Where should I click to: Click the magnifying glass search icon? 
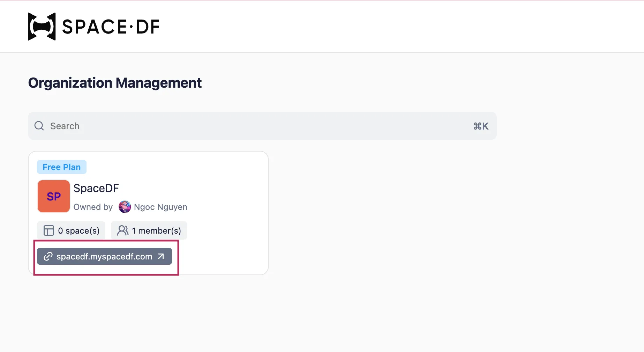39,126
